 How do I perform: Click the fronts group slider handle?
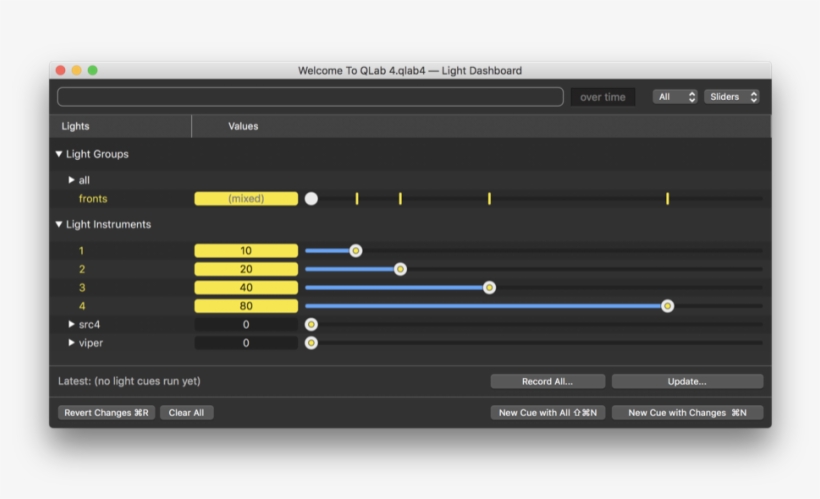tap(311, 199)
